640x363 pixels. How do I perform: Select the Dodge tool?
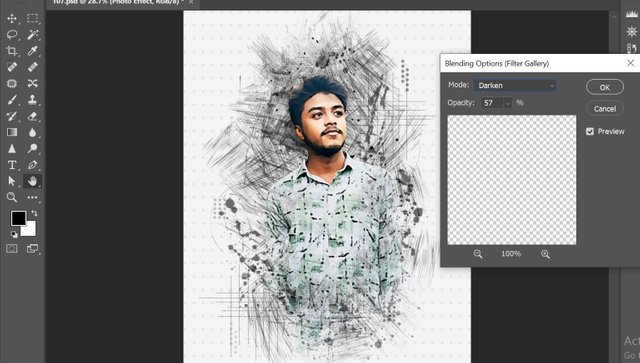click(x=33, y=149)
